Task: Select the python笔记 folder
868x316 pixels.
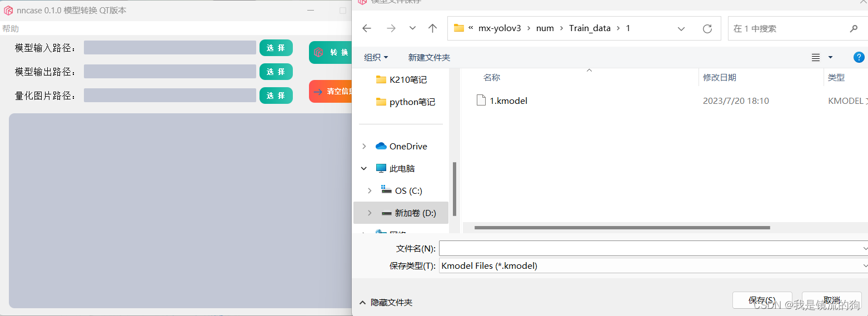Action: pyautogui.click(x=406, y=102)
